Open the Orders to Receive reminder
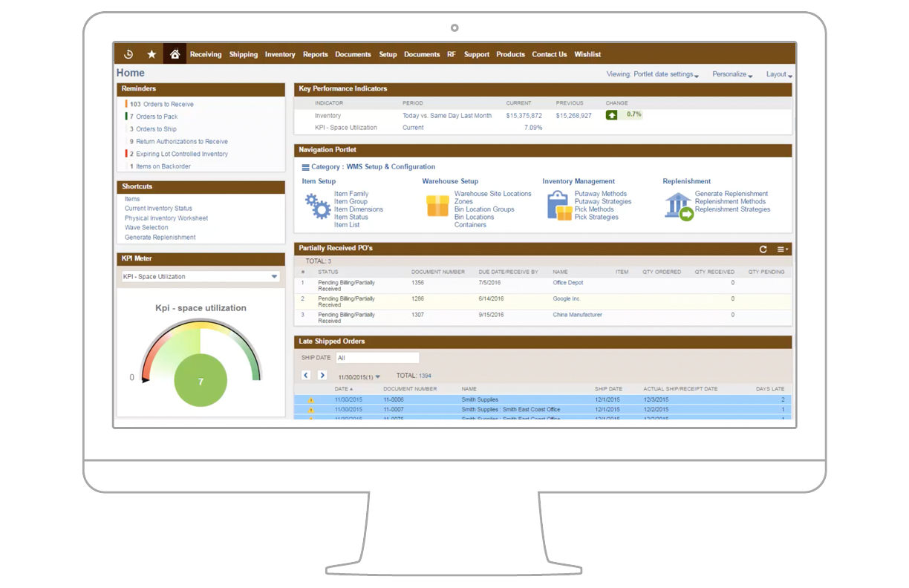The image size is (909, 588). click(x=164, y=105)
